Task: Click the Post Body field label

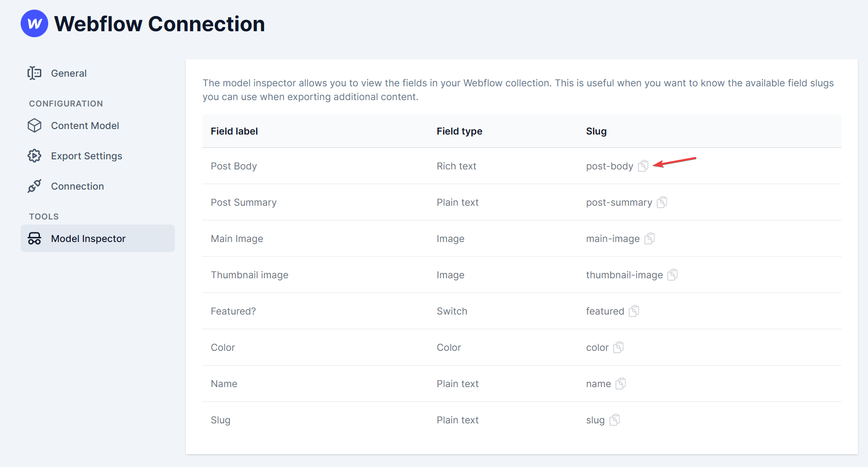Action: pyautogui.click(x=234, y=166)
